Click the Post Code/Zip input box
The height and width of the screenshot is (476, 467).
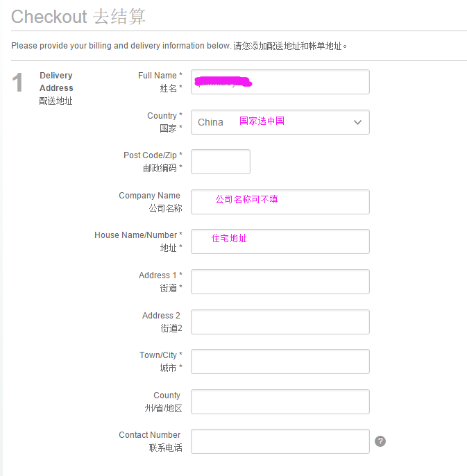pyautogui.click(x=221, y=162)
